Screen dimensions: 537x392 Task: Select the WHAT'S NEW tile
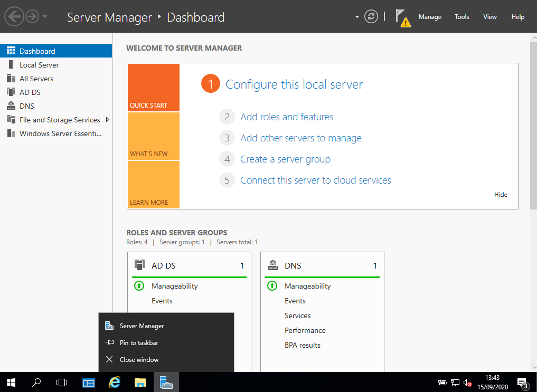(x=154, y=136)
